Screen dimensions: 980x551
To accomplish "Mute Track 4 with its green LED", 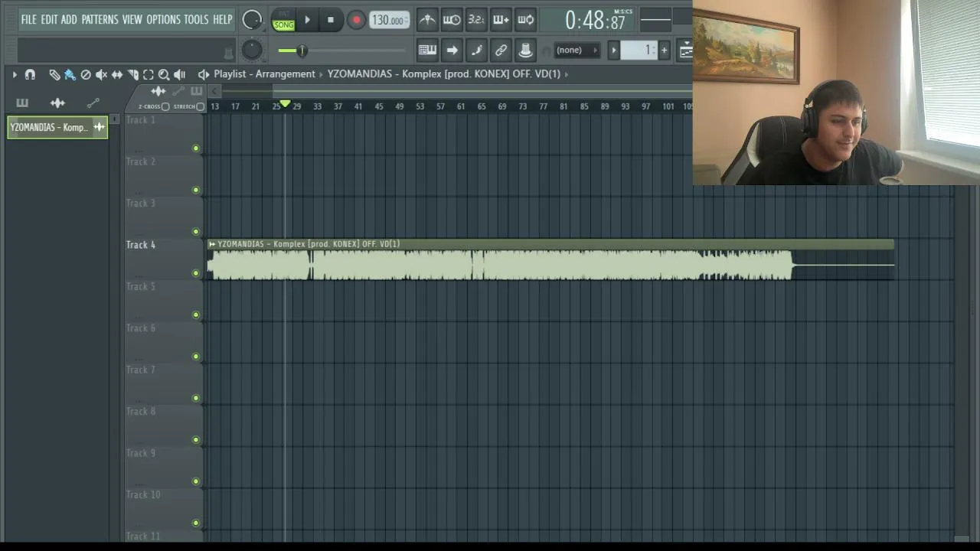I will (196, 273).
